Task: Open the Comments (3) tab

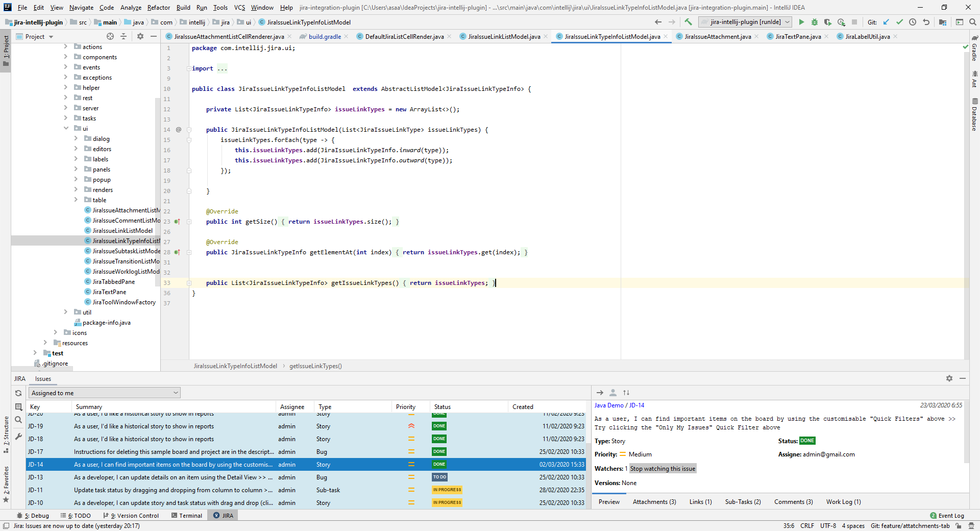Action: [x=793, y=502]
